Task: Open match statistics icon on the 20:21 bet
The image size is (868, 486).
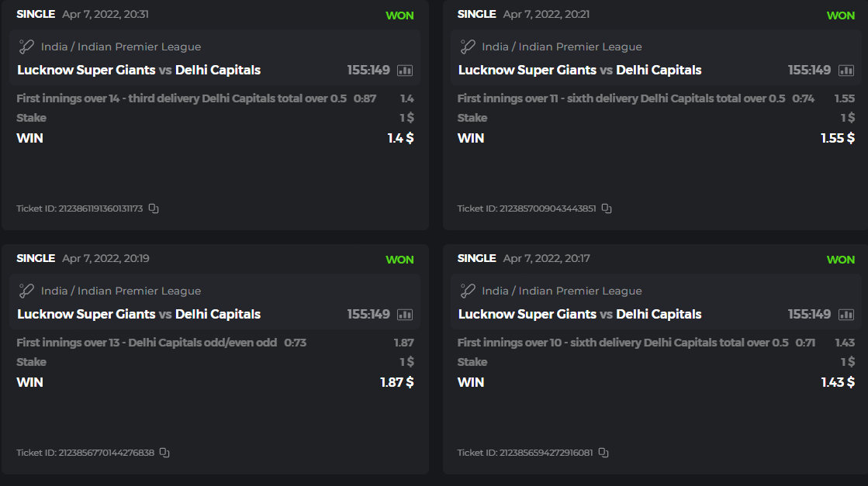Action: point(846,71)
